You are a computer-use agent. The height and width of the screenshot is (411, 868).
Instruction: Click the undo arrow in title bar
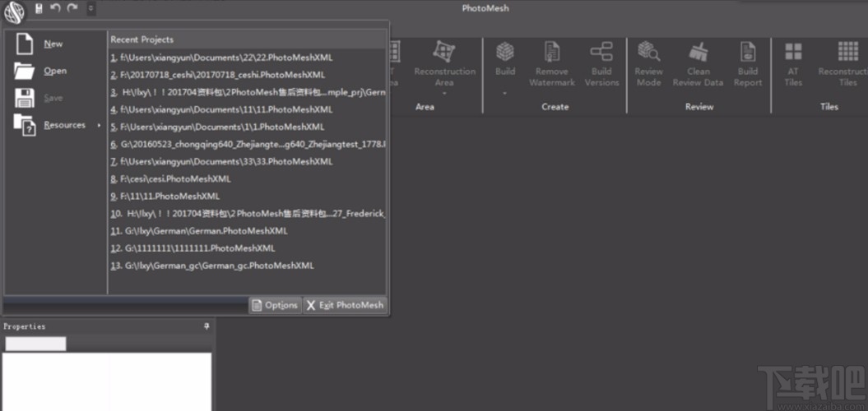click(x=55, y=7)
